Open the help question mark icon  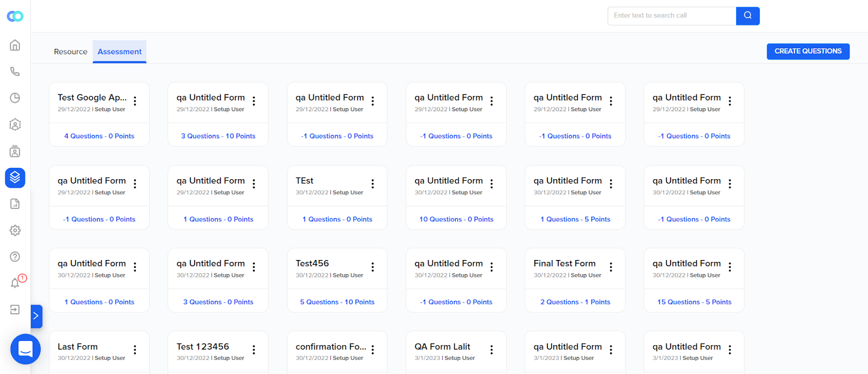(x=15, y=257)
